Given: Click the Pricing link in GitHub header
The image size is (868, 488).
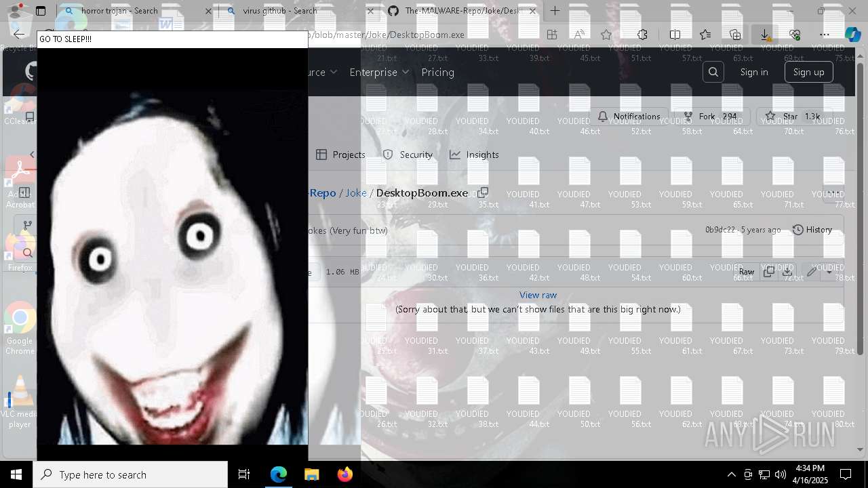Looking at the screenshot, I should tap(437, 72).
